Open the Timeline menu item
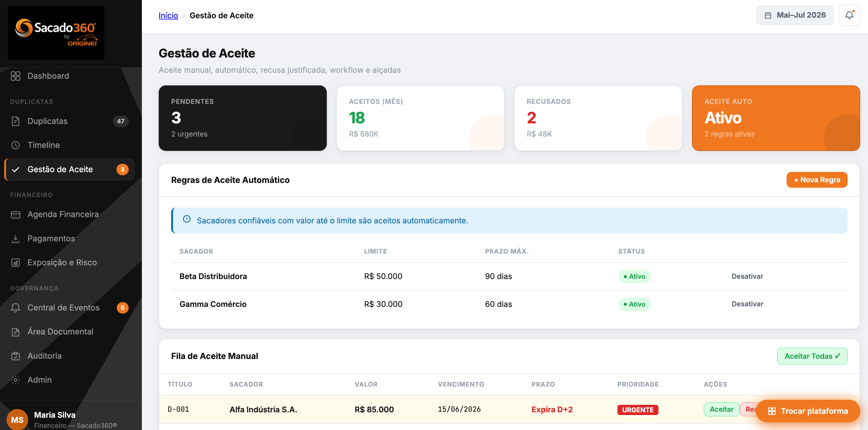Viewport: 868px width, 430px height. [69, 145]
